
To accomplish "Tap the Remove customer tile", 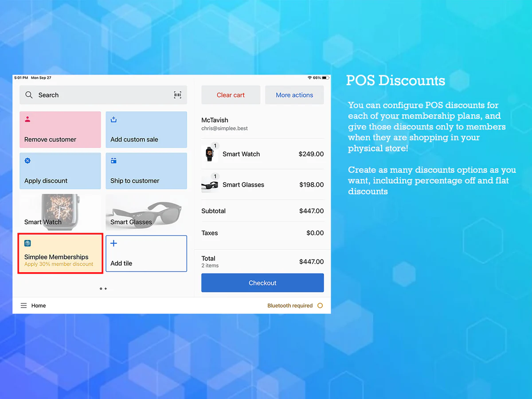I will [x=60, y=129].
